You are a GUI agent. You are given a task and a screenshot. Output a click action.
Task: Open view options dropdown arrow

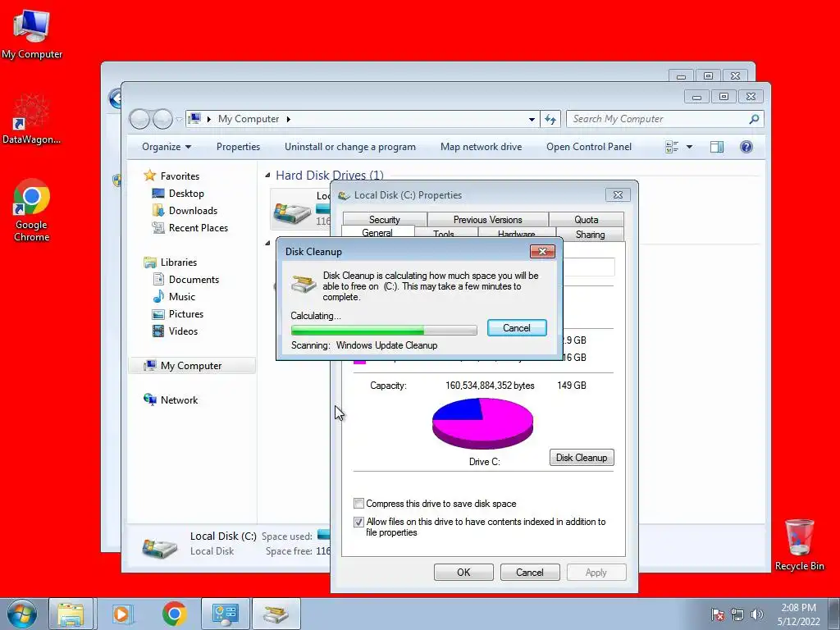(689, 147)
